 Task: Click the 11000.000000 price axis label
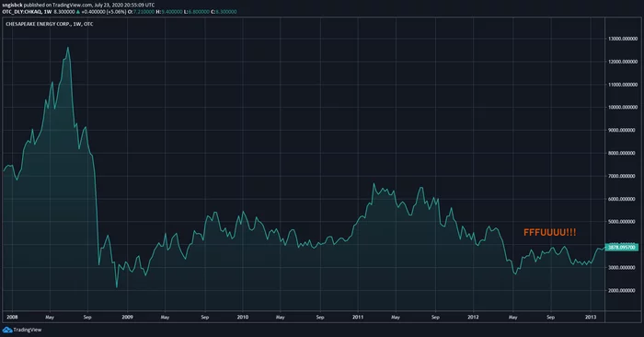coord(623,85)
